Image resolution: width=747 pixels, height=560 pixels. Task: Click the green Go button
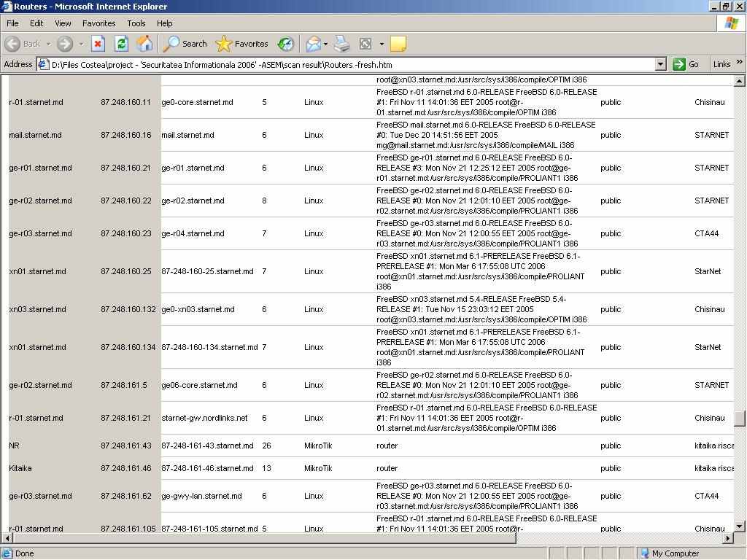686,64
